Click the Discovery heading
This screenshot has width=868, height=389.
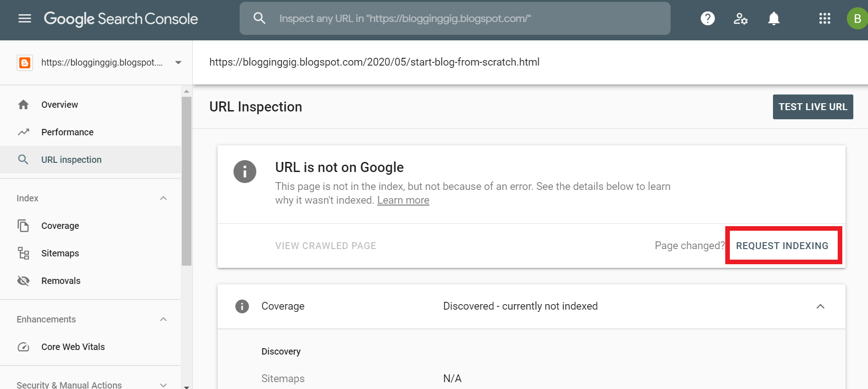pyautogui.click(x=281, y=351)
